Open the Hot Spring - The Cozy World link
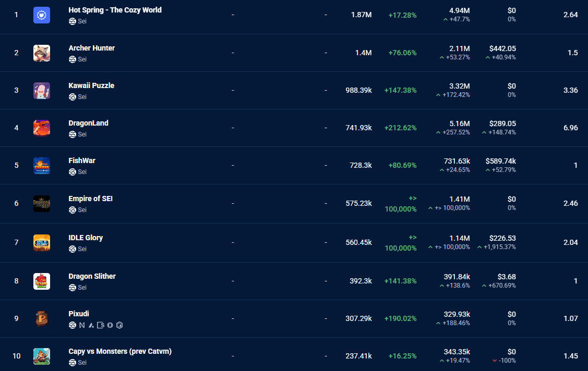 (115, 10)
